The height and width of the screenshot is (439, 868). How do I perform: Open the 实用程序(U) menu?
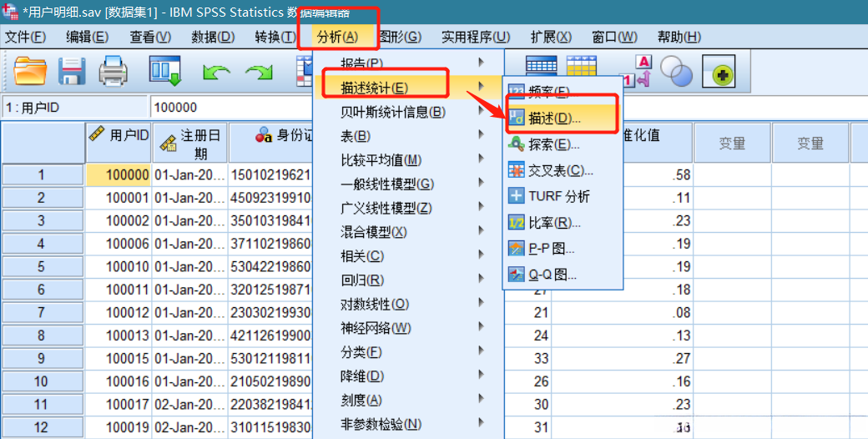point(476,37)
